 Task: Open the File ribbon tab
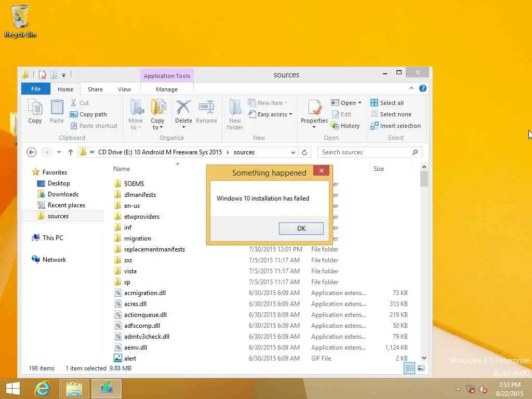(x=36, y=89)
